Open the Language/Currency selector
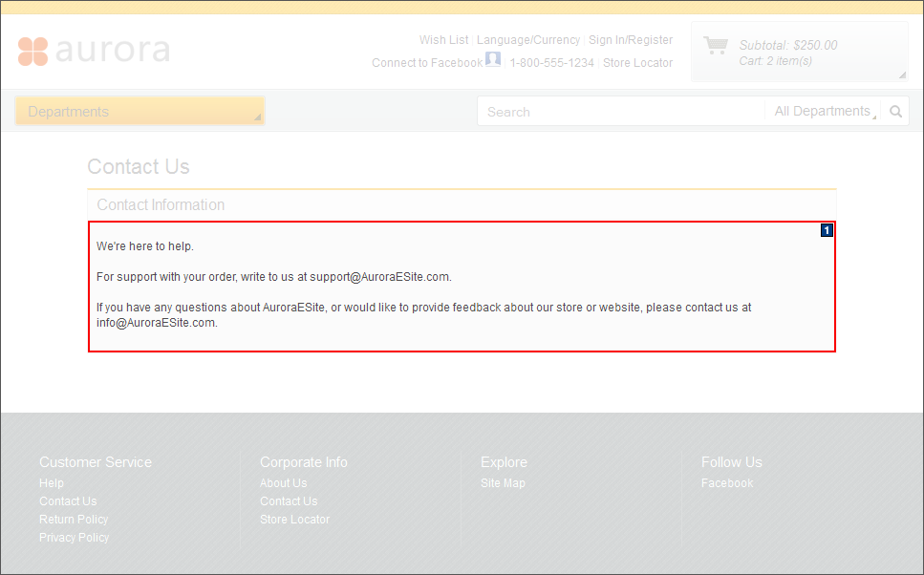Viewport: 924px width, 575px height. pyautogui.click(x=528, y=40)
